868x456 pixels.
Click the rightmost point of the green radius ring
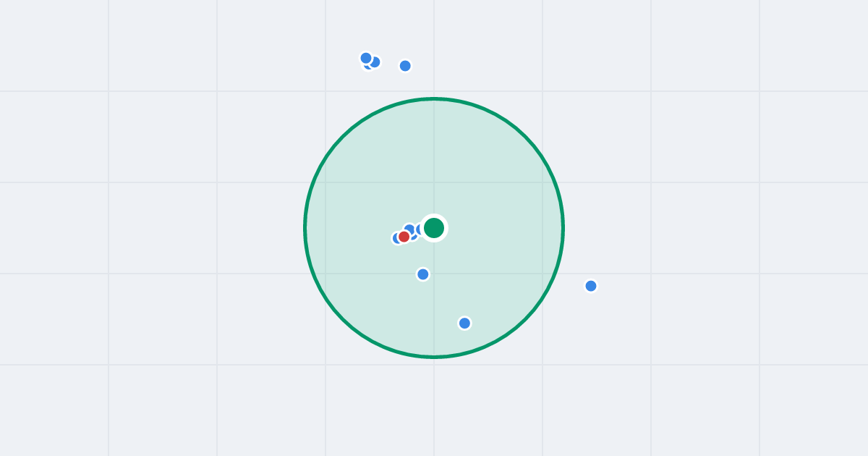pos(563,228)
